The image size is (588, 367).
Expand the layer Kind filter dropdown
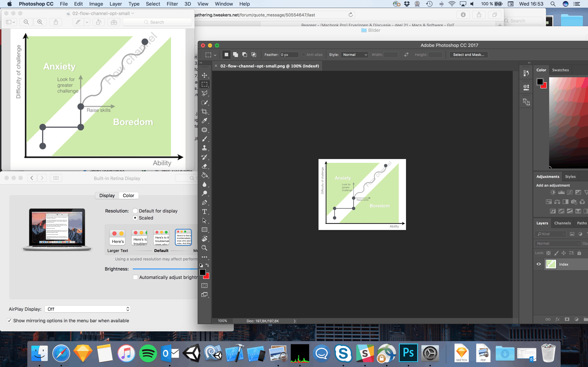coord(550,234)
